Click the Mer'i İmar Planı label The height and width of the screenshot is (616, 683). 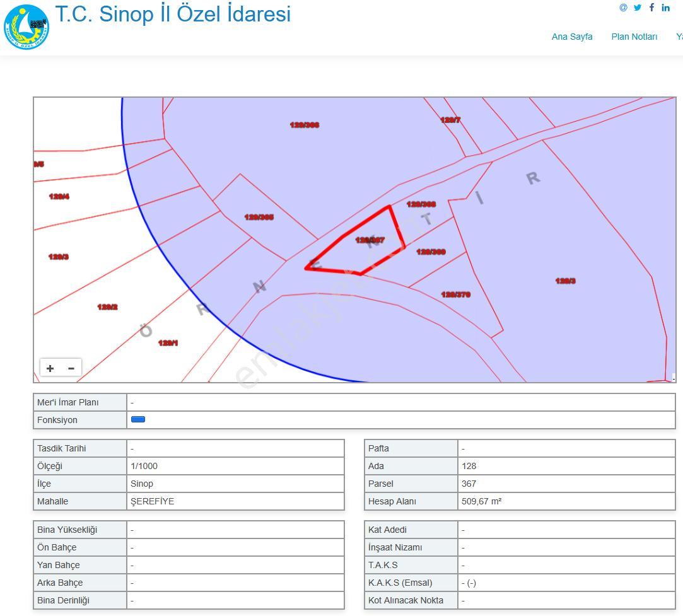pos(68,402)
